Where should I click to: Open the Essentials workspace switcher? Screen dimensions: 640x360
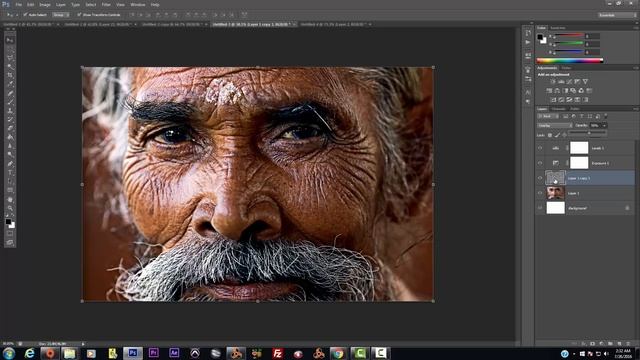coord(617,15)
